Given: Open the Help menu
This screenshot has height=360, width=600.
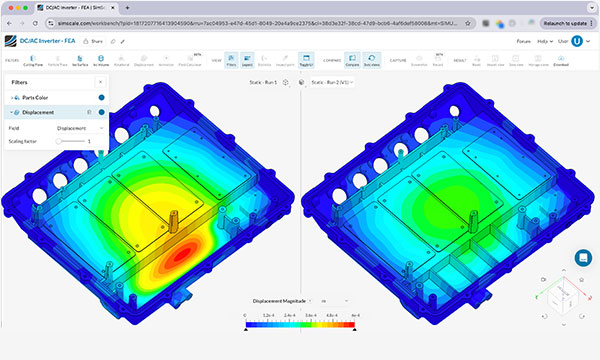Looking at the screenshot, I should pos(545,41).
